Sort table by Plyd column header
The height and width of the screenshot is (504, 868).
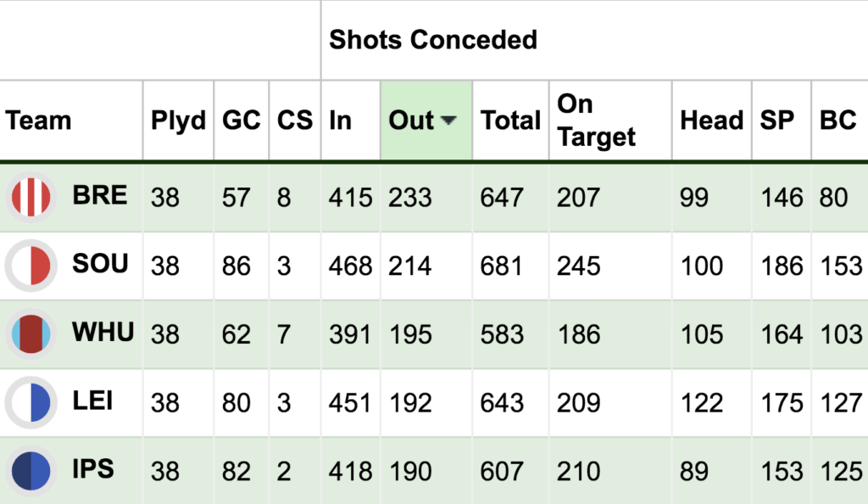click(178, 120)
